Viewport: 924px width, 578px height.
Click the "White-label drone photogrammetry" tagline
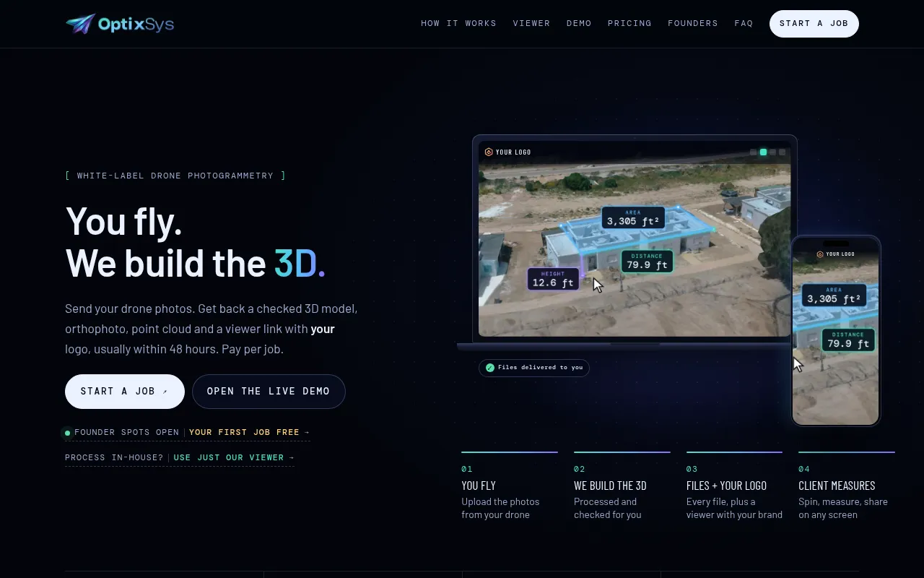175,176
